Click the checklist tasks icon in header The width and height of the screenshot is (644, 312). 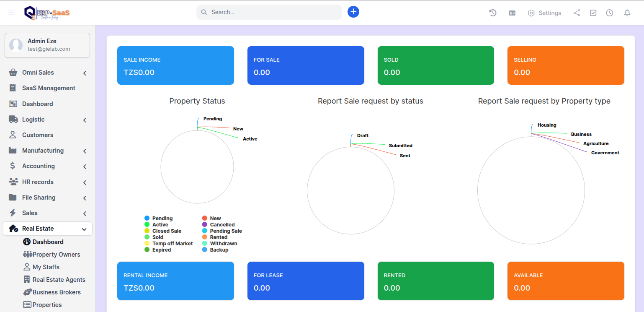(x=593, y=13)
